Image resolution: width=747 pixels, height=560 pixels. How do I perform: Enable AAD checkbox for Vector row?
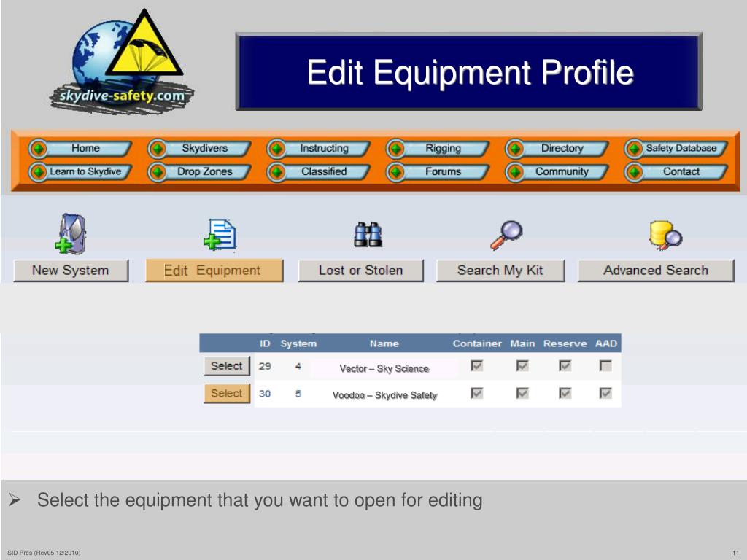(605, 366)
